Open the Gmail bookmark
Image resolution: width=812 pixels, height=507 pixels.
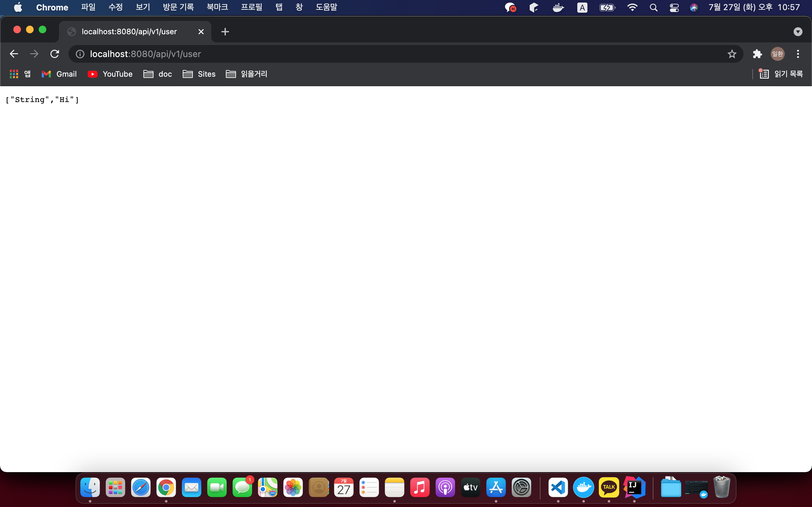[59, 74]
